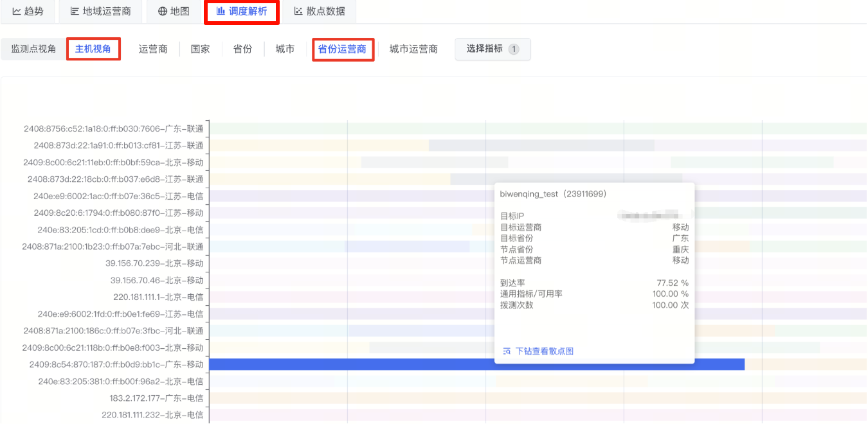This screenshot has height=424, width=868.
Task: Select row label 2409:8c00:6c21:11eb:0:ff:b0bf:59ca-北京-移动
Action: [x=113, y=163]
